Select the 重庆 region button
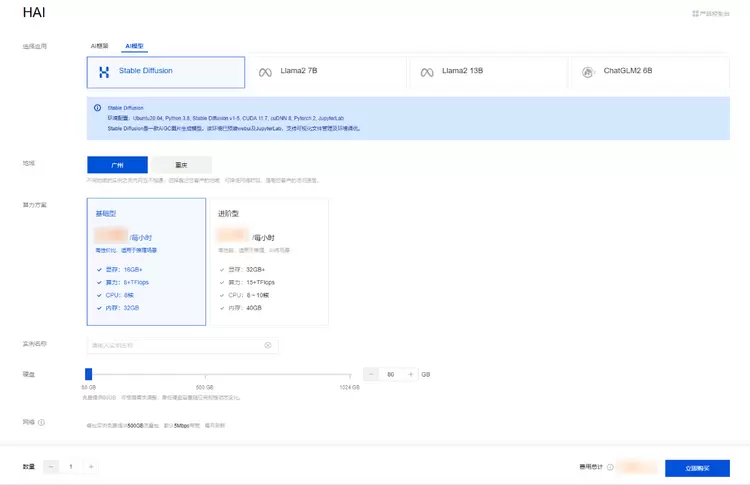Image resolution: width=750 pixels, height=485 pixels. coord(181,165)
